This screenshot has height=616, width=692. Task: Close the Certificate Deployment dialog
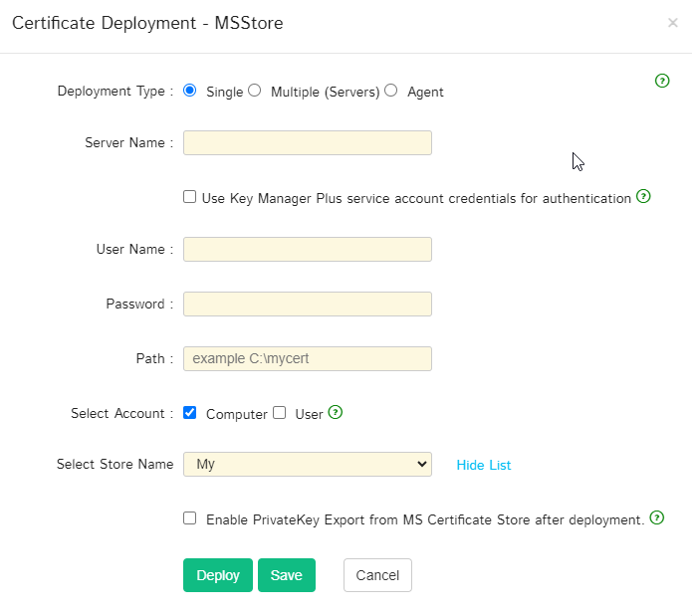[673, 23]
